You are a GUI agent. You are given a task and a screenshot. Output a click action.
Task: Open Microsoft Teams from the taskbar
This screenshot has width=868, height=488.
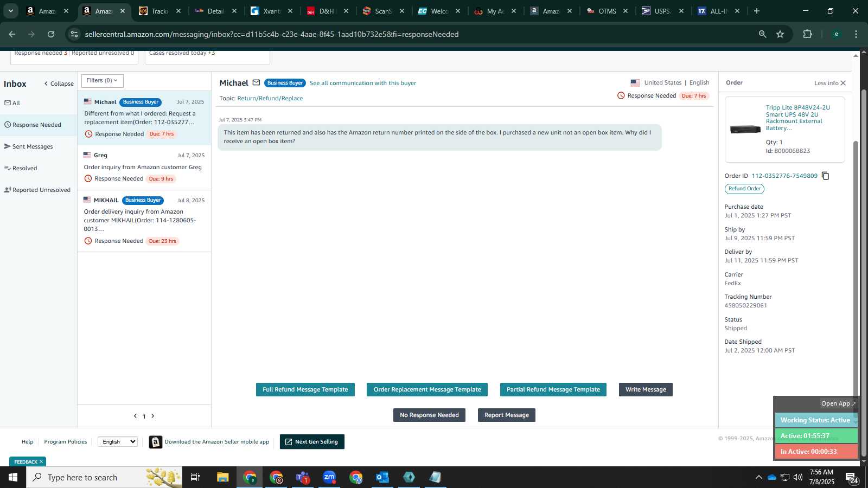pyautogui.click(x=303, y=477)
